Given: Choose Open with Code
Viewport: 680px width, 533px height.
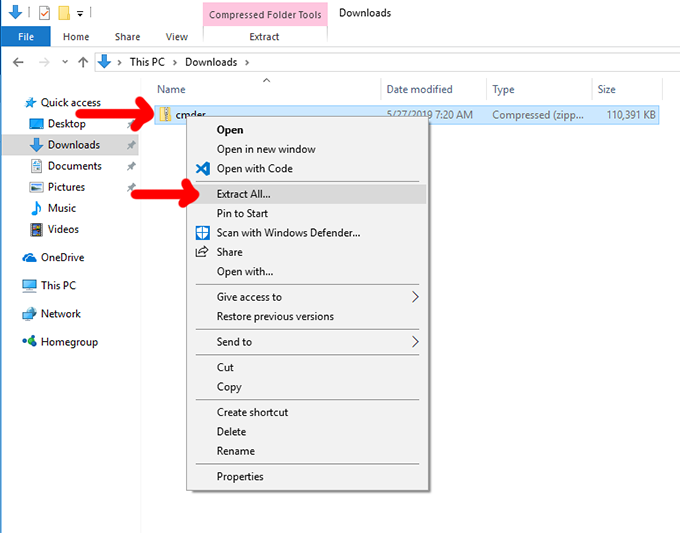Looking at the screenshot, I should (308, 169).
